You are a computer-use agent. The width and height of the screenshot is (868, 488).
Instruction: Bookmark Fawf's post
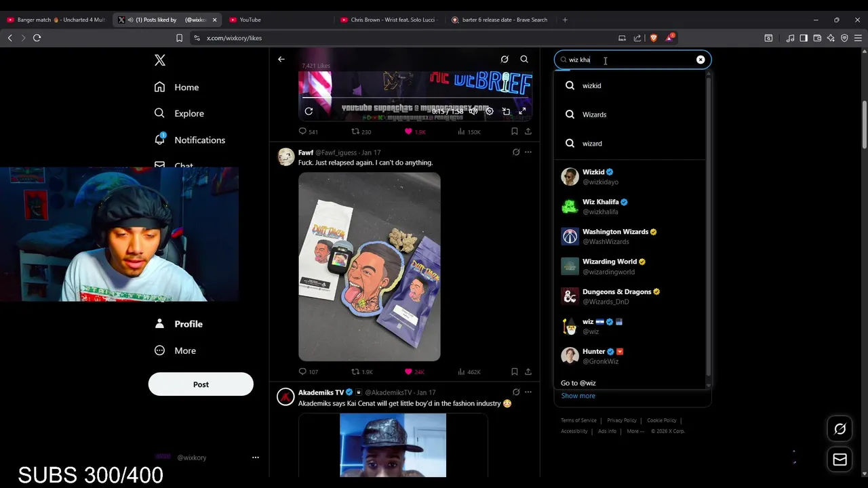pyautogui.click(x=514, y=371)
